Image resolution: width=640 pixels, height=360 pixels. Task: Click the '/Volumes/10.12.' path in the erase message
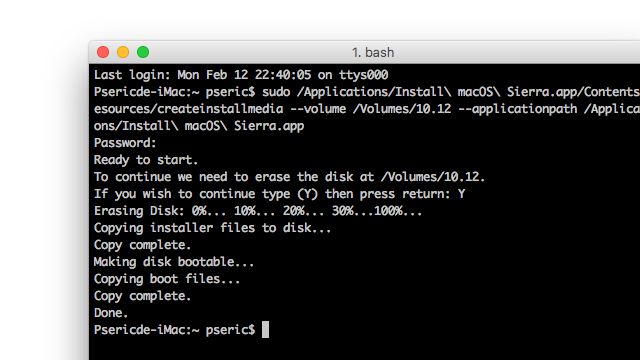(433, 177)
